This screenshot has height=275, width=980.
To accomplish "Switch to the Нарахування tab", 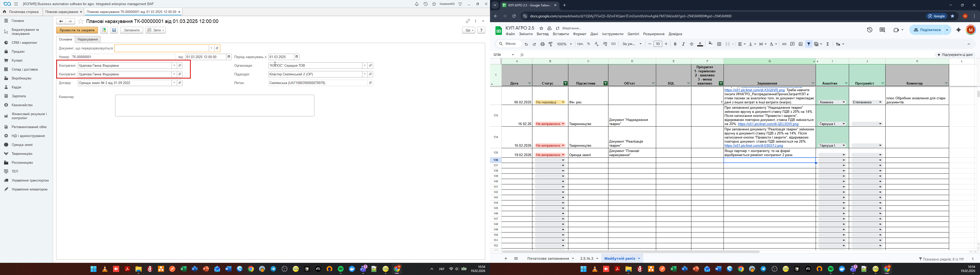I will [88, 39].
